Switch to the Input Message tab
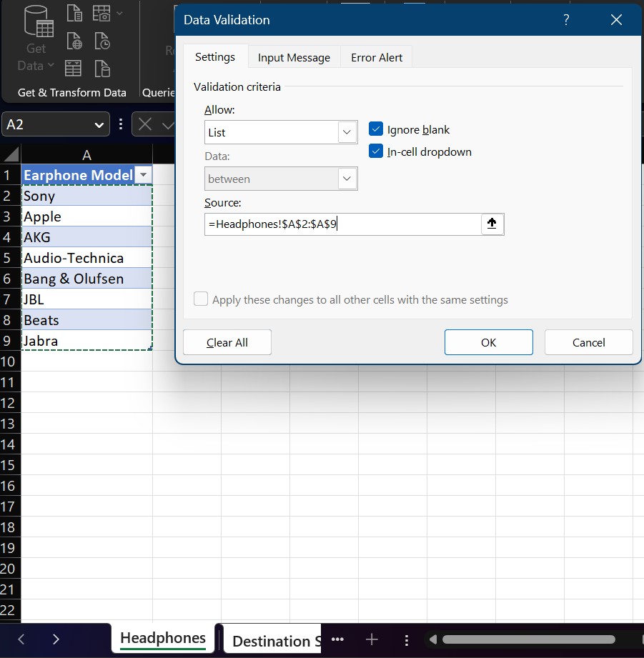The height and width of the screenshot is (658, 644). (294, 57)
